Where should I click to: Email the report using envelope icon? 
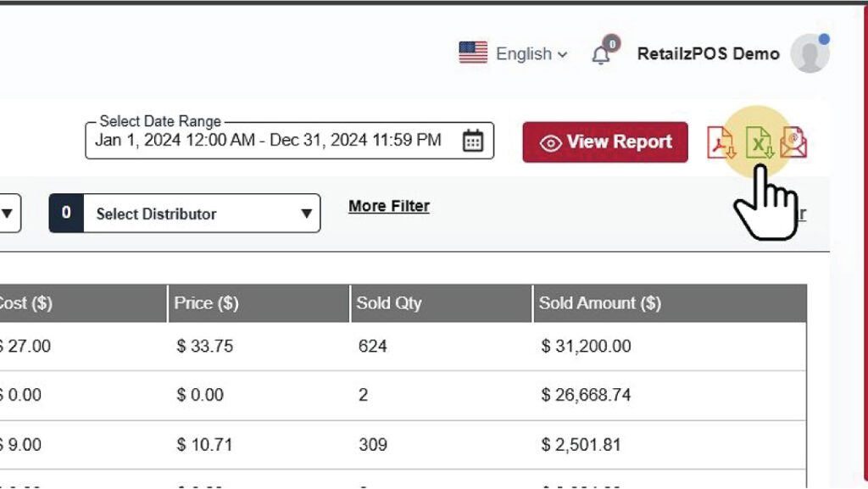click(793, 142)
